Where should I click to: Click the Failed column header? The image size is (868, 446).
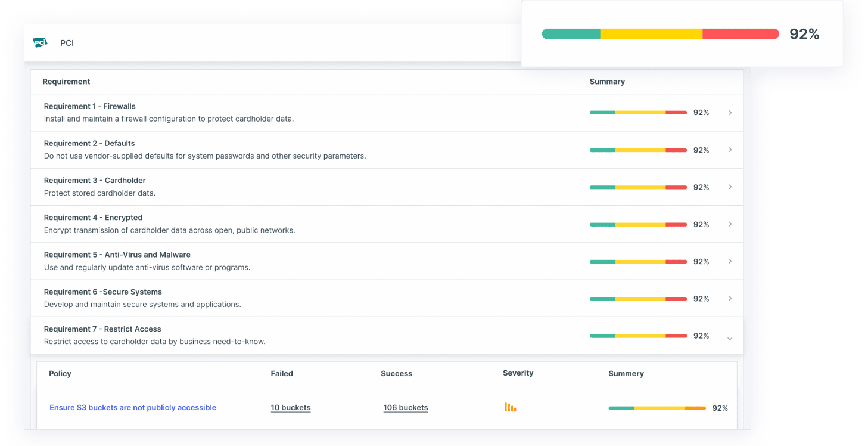click(282, 374)
